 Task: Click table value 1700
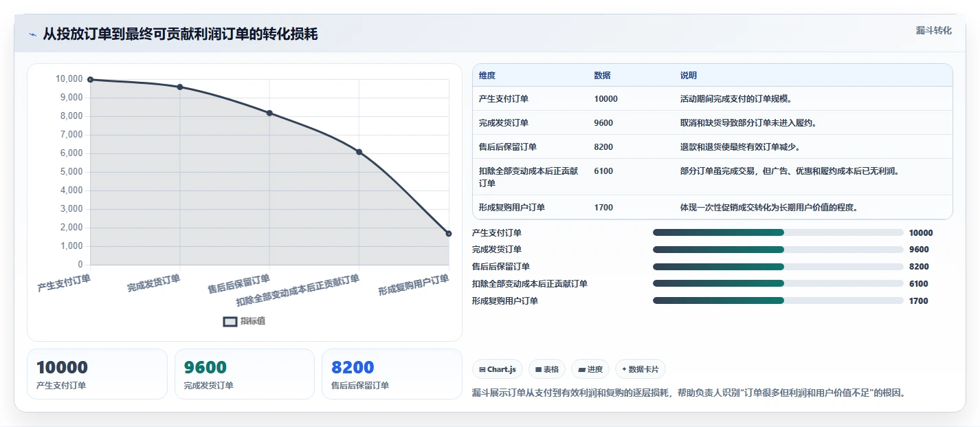pos(604,208)
